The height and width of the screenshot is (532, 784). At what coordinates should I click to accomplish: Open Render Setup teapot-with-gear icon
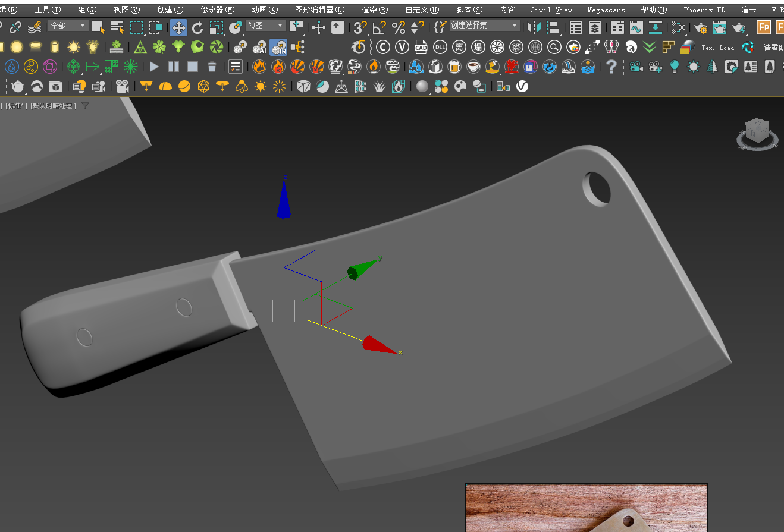701,27
